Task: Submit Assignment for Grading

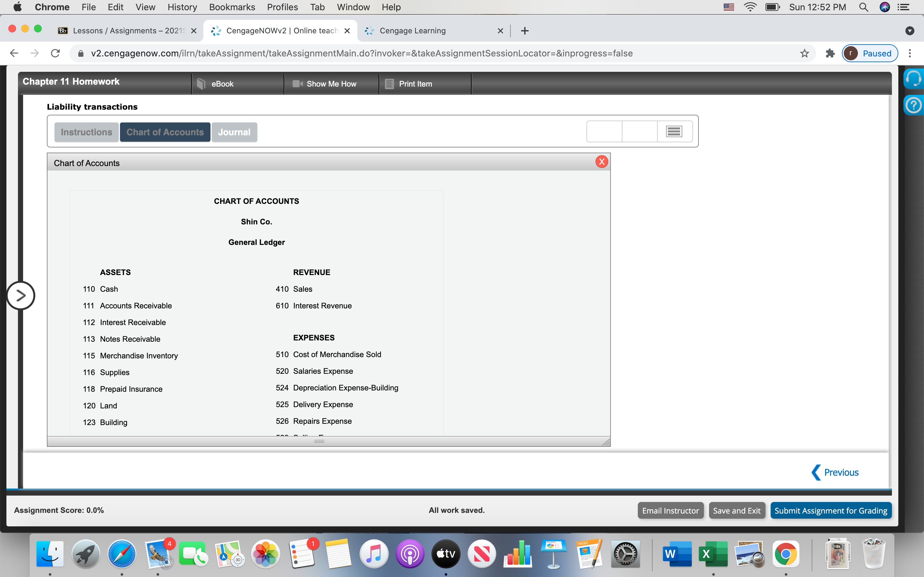Action: pos(830,510)
